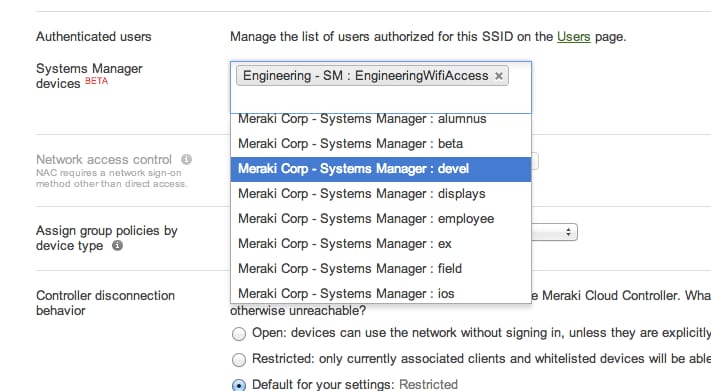The width and height of the screenshot is (711, 391).
Task: Click the Engineering - SM : EngineeringWifiAccess tag text
Action: pyautogui.click(x=365, y=76)
